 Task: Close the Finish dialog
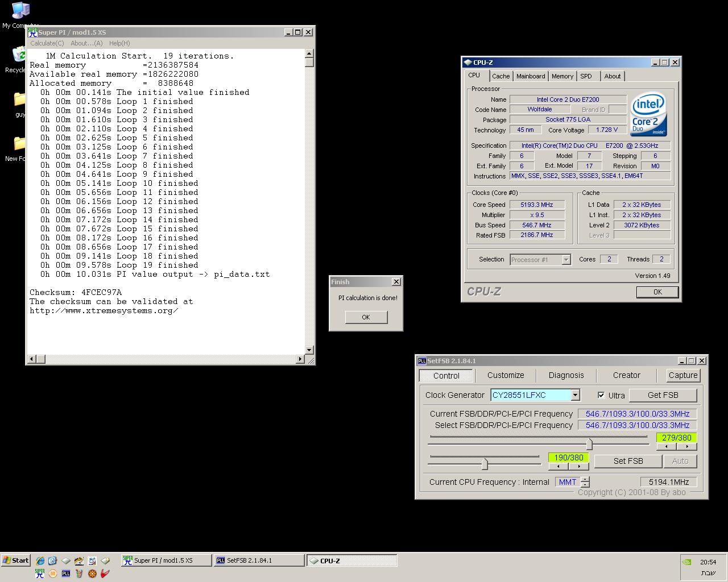pos(396,282)
